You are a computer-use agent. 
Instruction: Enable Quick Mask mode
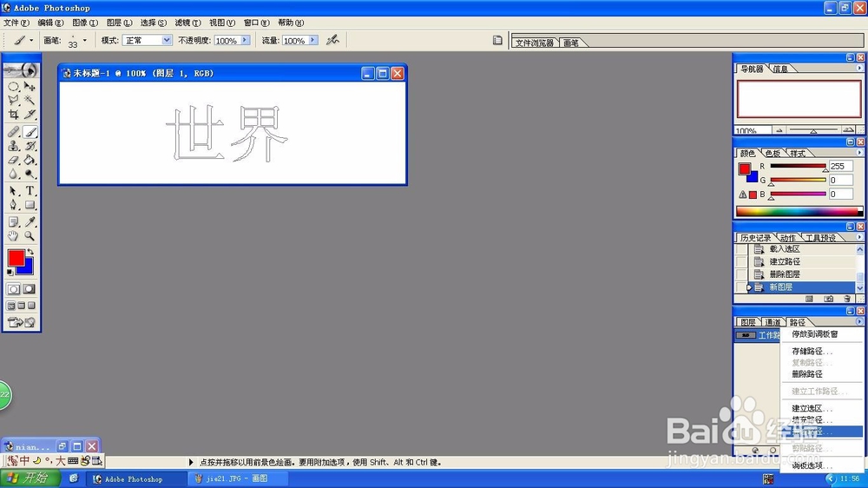[30, 289]
